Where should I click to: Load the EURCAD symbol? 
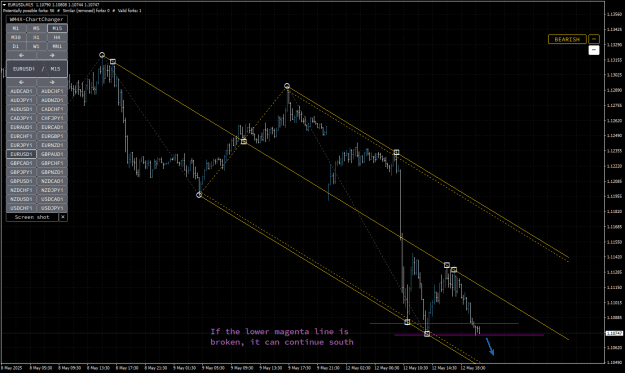52,127
